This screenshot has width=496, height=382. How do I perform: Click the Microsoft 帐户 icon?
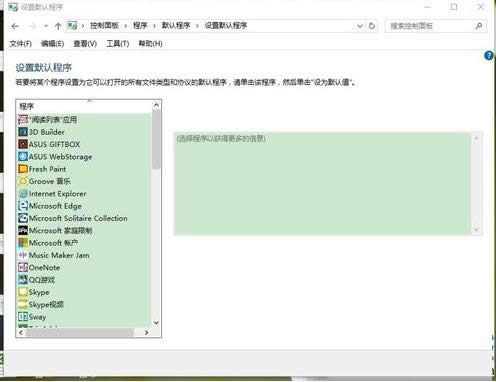click(23, 243)
